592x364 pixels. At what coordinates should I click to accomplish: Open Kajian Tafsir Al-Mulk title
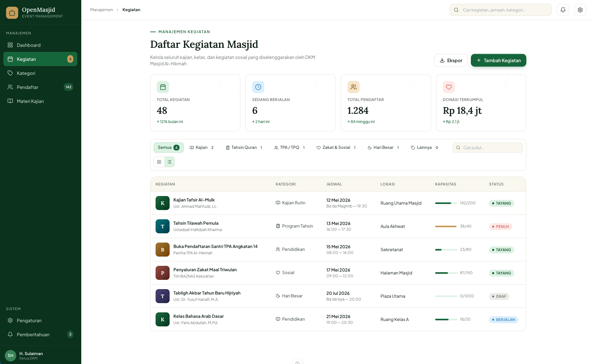(x=194, y=200)
